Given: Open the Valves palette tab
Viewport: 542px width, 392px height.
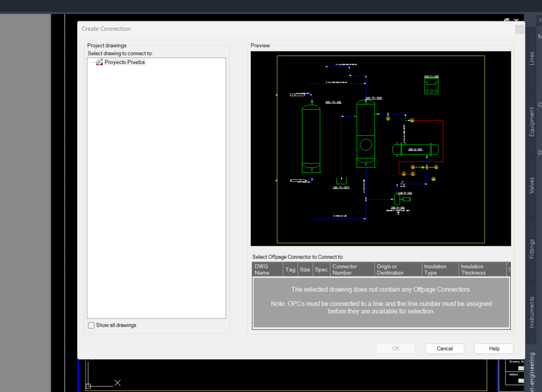Looking at the screenshot, I should 532,185.
